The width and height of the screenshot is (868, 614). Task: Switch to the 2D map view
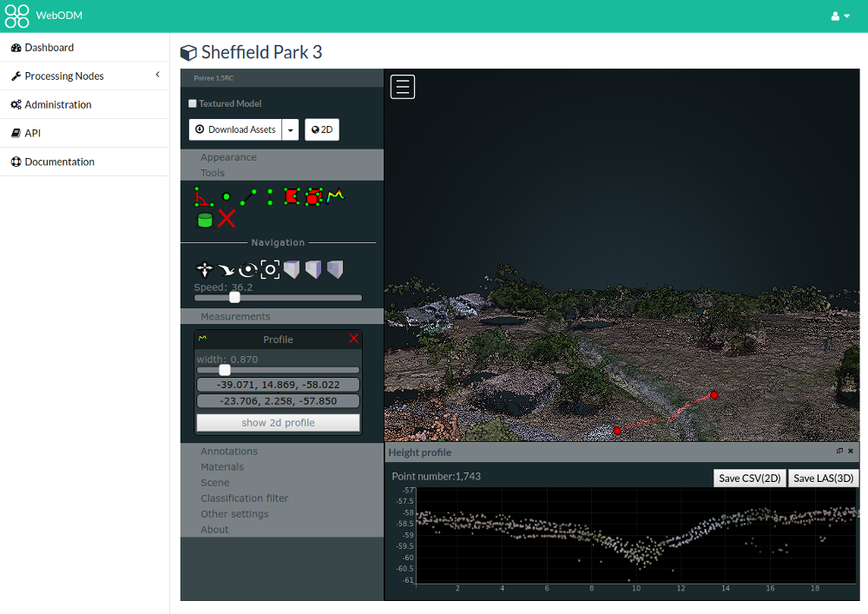click(322, 129)
